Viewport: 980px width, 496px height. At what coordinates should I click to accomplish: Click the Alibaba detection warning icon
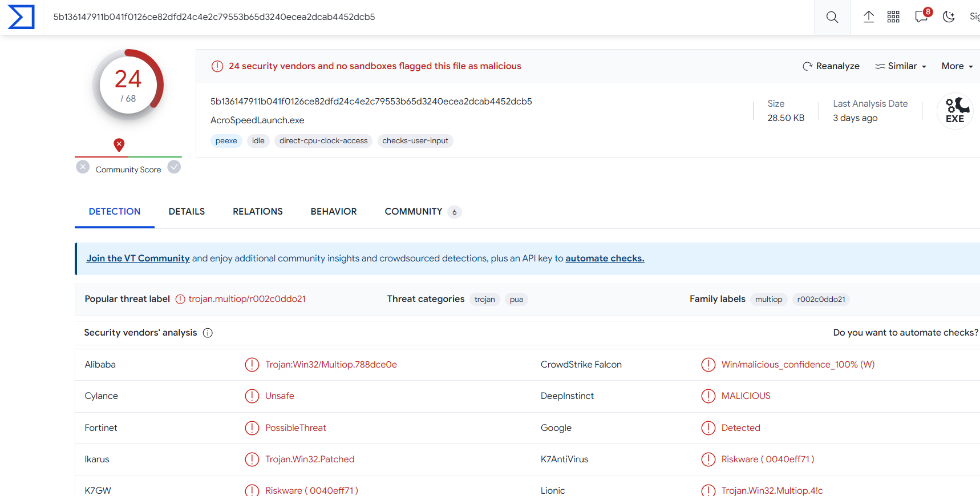click(252, 365)
